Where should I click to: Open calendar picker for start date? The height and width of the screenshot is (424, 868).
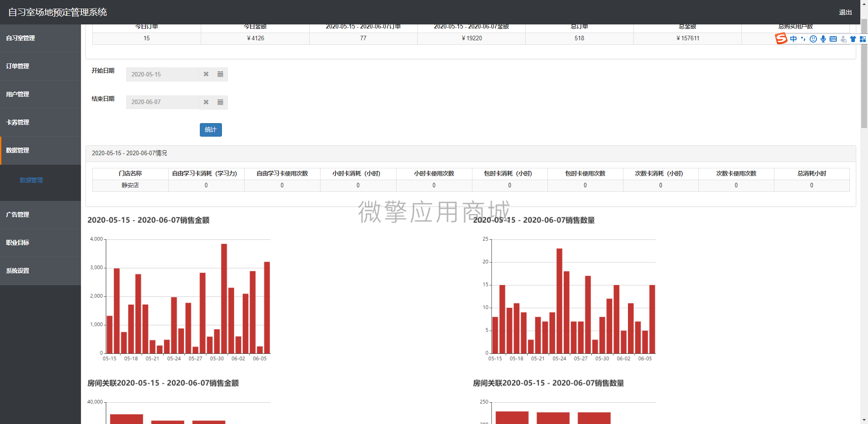[x=220, y=74]
